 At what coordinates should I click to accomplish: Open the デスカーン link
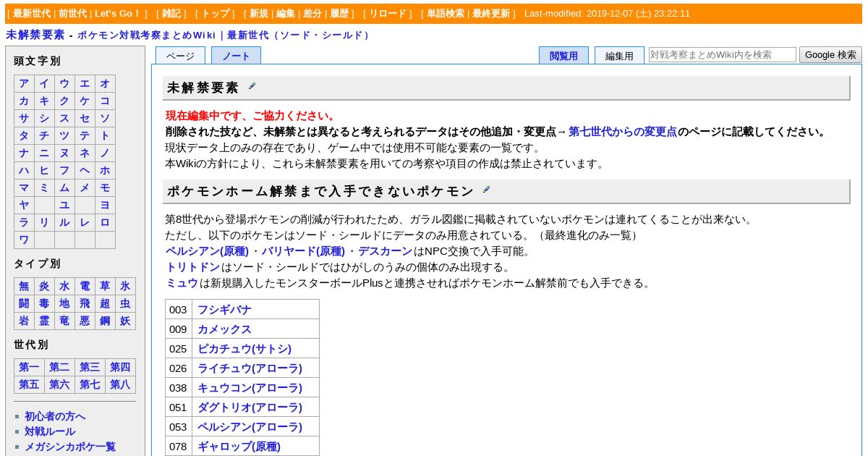click(x=385, y=251)
